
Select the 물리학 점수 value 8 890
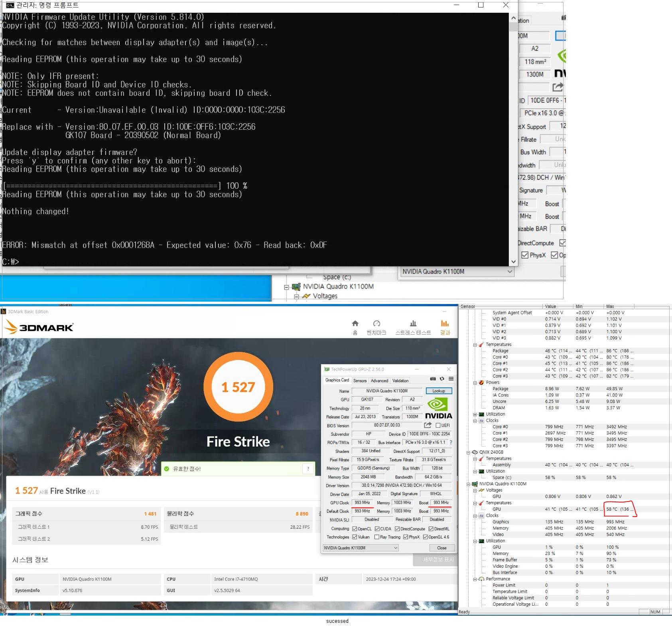pos(302,514)
